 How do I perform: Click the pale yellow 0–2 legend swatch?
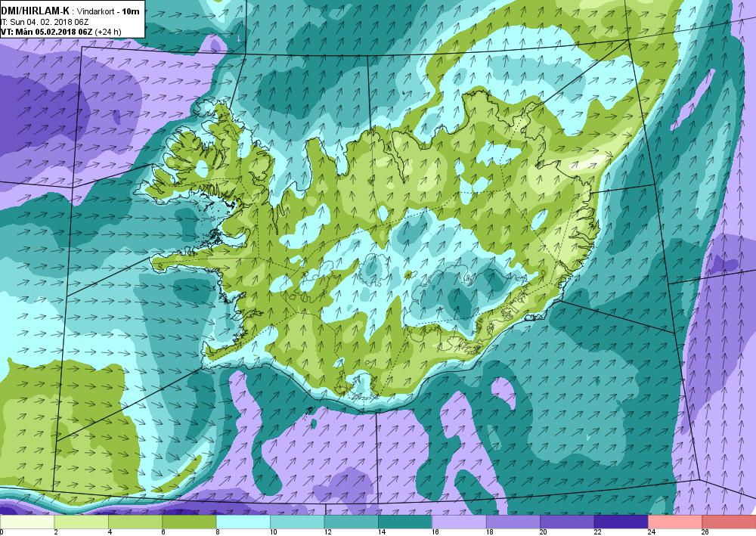click(27, 522)
